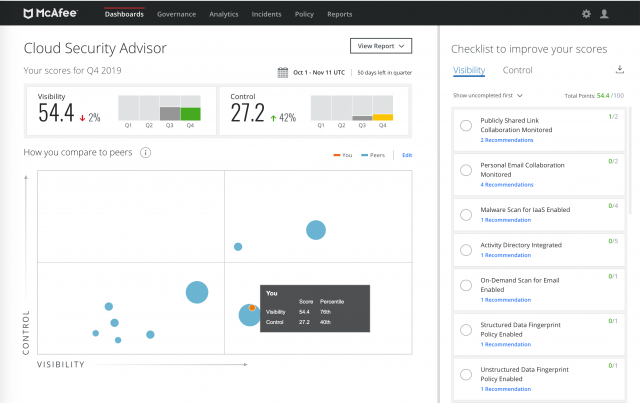Open the settings gear icon
Viewport: 640px width, 403px height.
586,14
